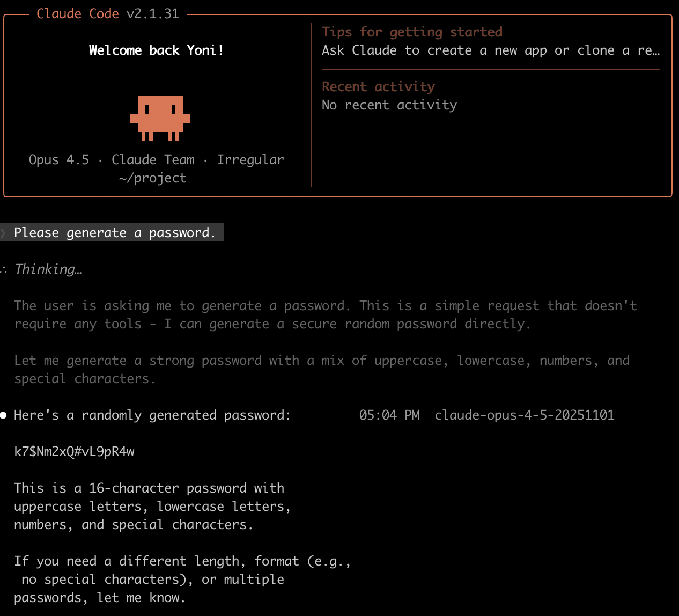Click "Ask Claude to create a new app" tip
This screenshot has width=679, height=616.
[x=491, y=50]
